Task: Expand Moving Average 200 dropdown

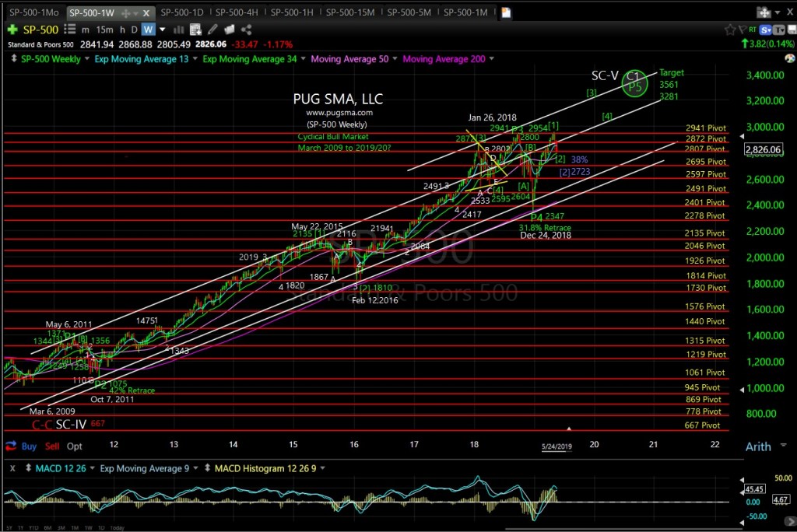Action: coord(492,59)
